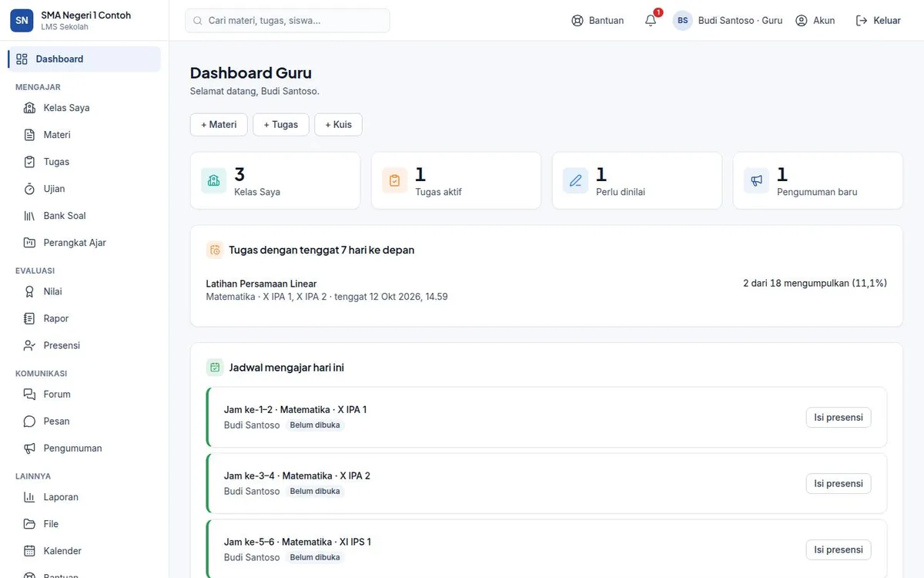Screen dimensions: 924x578
Task: Click schedule row Jam ke-3–4 Matematika X IPA 2
Action: [x=547, y=483]
